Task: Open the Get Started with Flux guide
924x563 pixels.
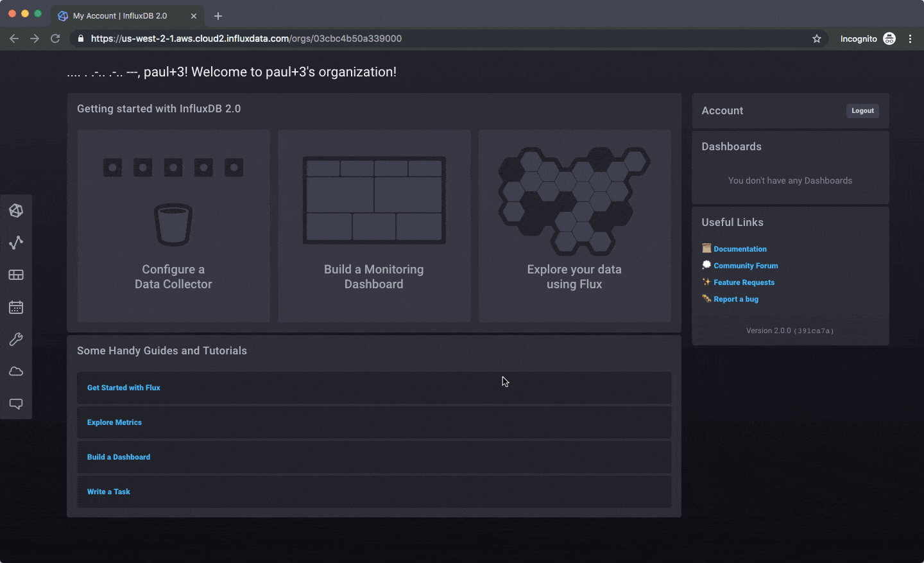Action: coord(123,387)
